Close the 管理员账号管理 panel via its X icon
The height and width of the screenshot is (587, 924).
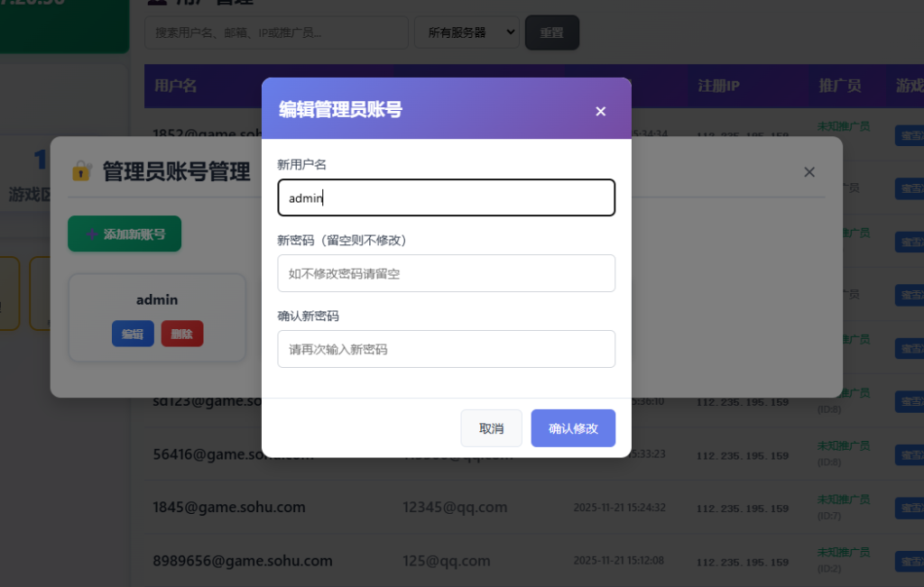pos(809,172)
